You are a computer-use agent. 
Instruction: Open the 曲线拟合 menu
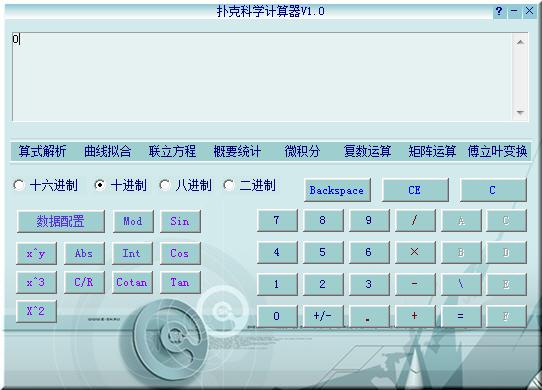click(x=108, y=151)
